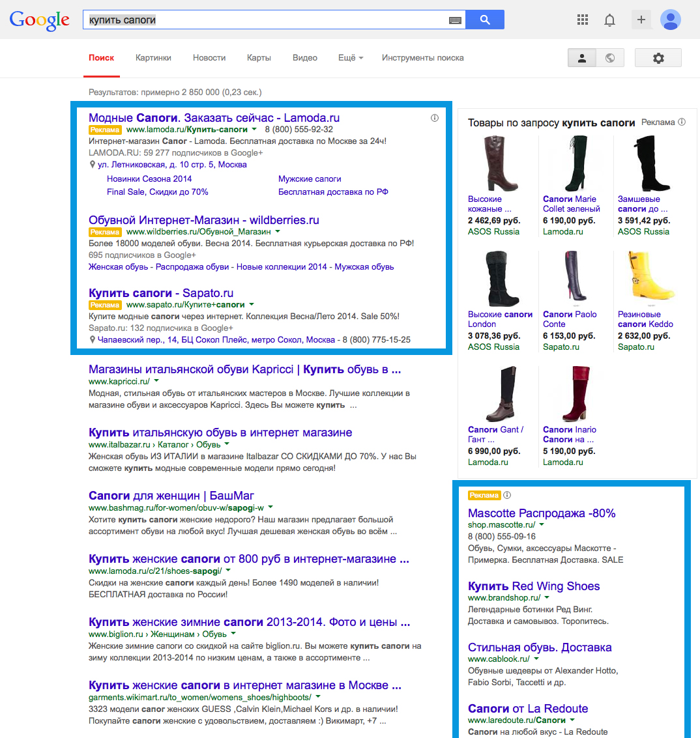700x738 pixels.
Task: Open dropdown next to www.cablook.ru
Action: [536, 659]
